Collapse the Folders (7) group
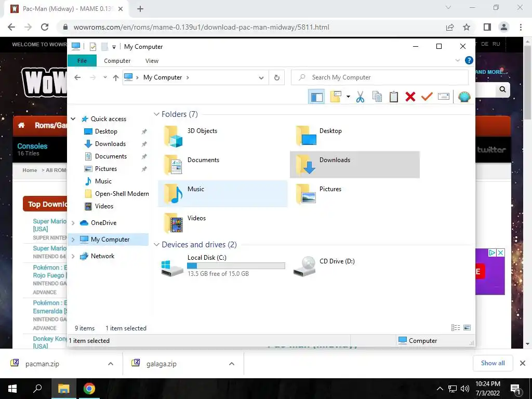The image size is (532, 399). pyautogui.click(x=156, y=114)
